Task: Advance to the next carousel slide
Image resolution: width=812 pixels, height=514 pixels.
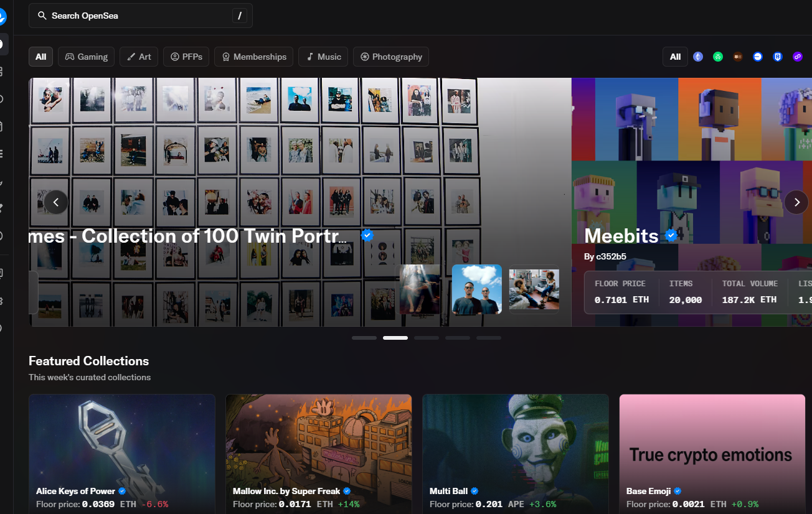Action: click(796, 202)
